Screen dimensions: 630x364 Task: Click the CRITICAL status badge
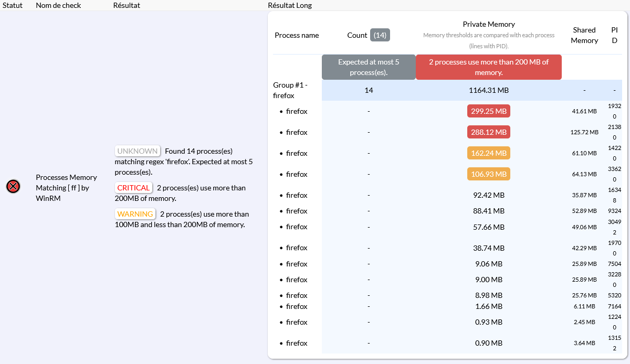[x=133, y=188]
